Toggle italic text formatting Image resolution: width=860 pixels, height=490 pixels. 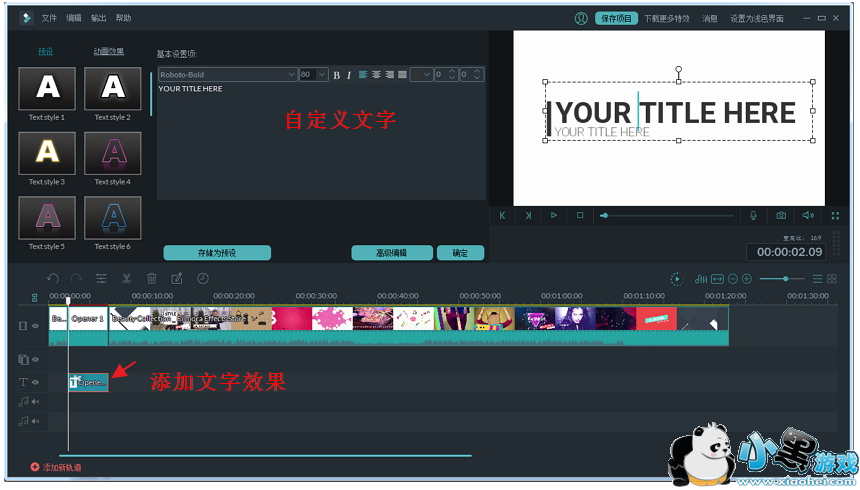349,75
